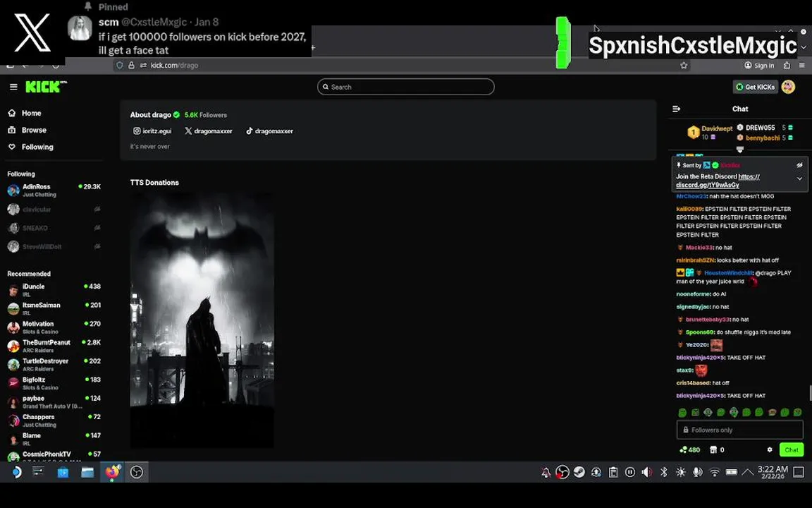Viewport: 812px width, 508px height.
Task: Select offline channel SNEAKO
Action: (x=54, y=228)
